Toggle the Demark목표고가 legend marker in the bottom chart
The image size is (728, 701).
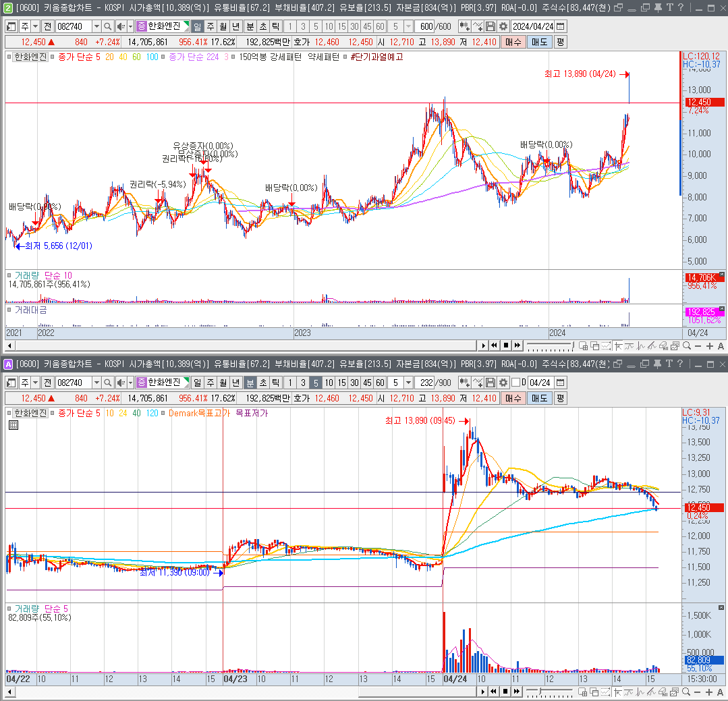click(x=163, y=413)
